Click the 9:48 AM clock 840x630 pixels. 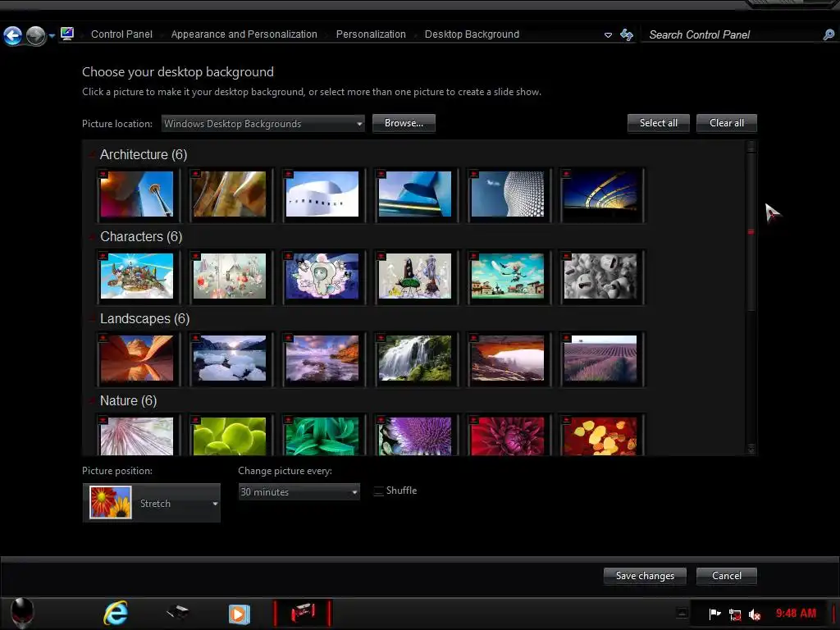(x=796, y=614)
